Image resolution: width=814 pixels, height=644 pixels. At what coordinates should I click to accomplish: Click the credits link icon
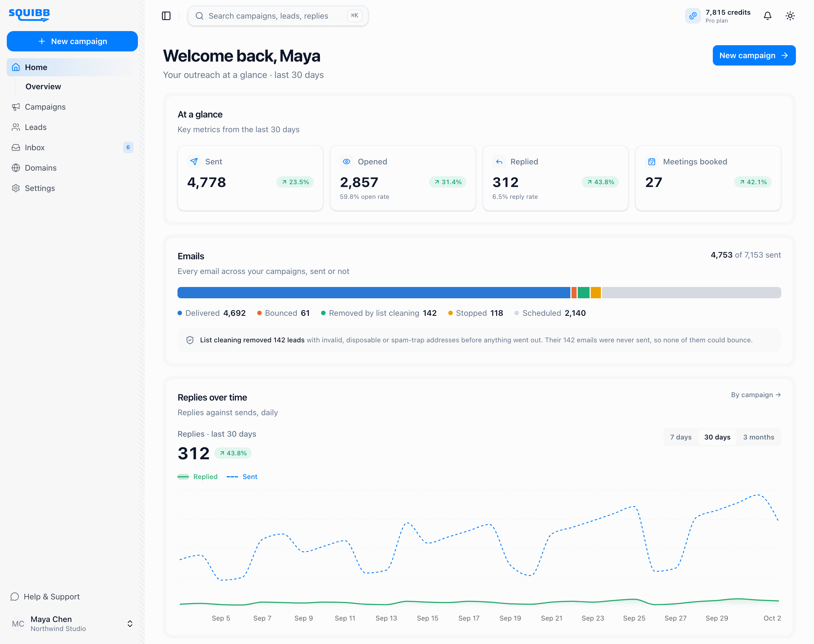pos(692,16)
